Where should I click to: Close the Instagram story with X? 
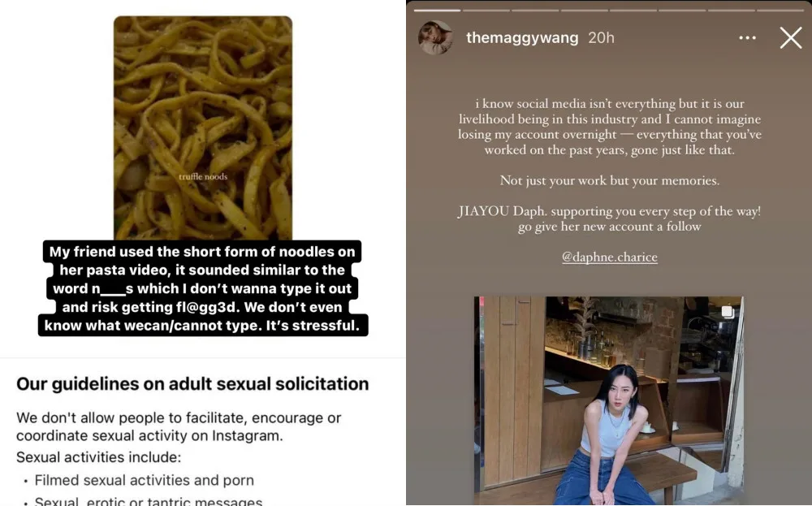(791, 38)
